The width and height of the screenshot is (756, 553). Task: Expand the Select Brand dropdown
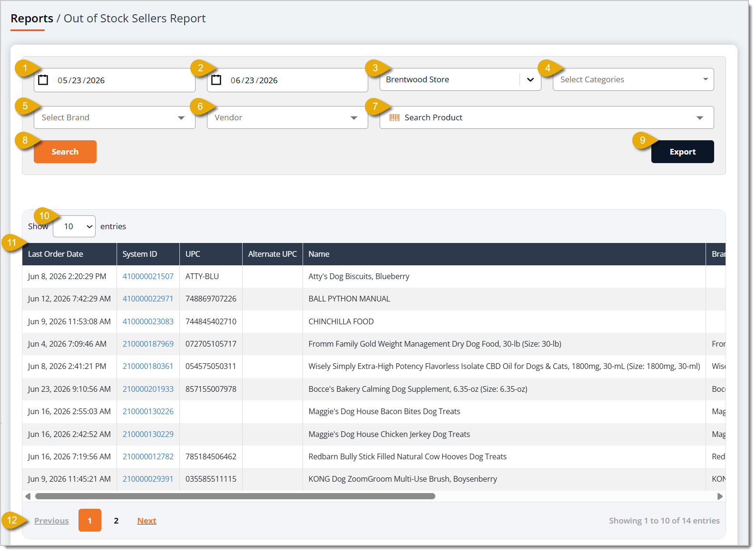[115, 117]
